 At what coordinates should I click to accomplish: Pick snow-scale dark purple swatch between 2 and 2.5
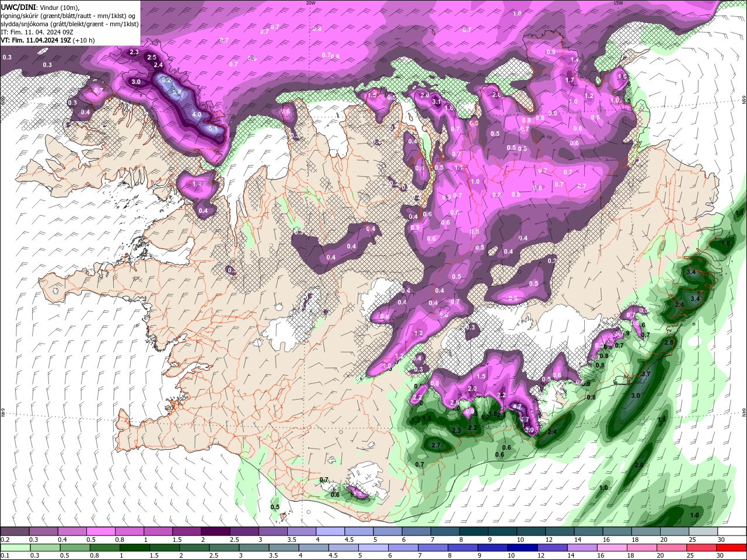(x=215, y=531)
